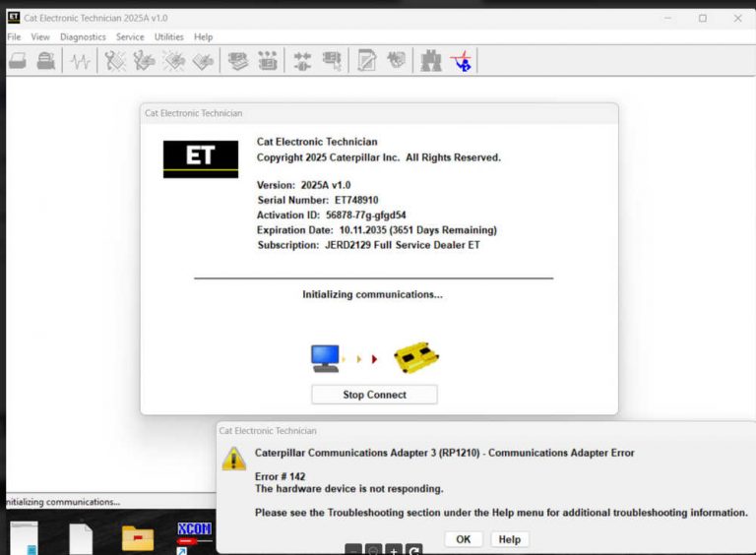Image resolution: width=756 pixels, height=555 pixels.
Task: Click the Disconnect ECM toolbar icon
Action: (x=332, y=61)
